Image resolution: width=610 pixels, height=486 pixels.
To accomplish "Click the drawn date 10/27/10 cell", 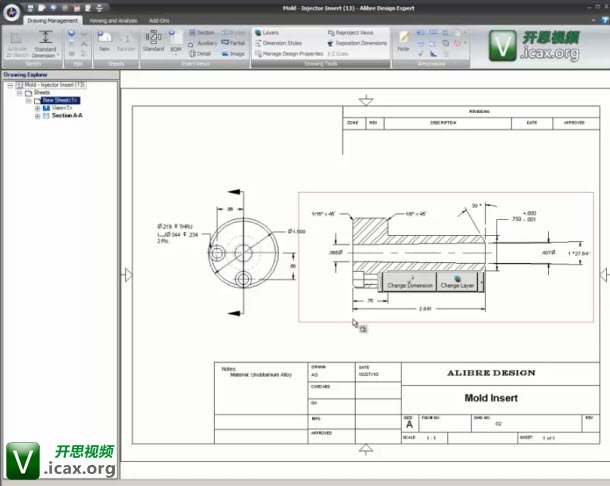I will click(x=368, y=374).
